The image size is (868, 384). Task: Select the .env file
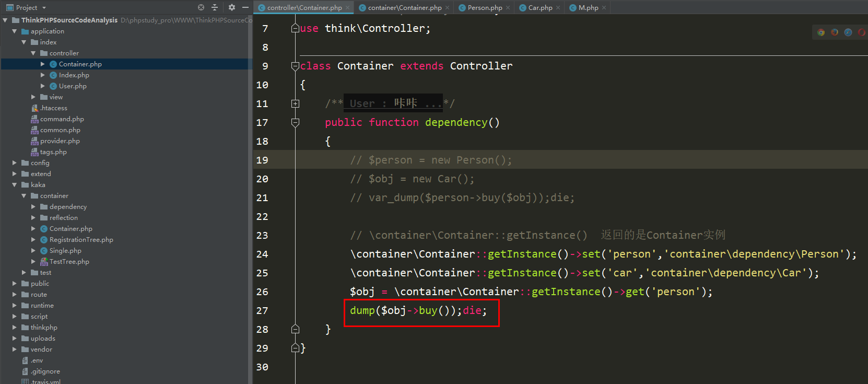(37, 360)
